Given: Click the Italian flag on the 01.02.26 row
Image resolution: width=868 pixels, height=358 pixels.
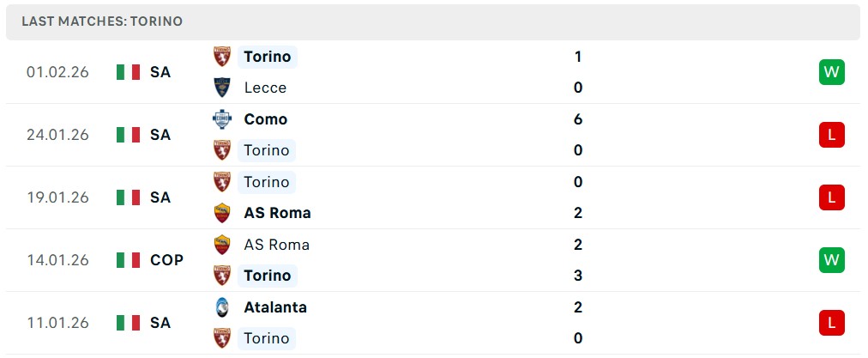Looking at the screenshot, I should [x=128, y=72].
